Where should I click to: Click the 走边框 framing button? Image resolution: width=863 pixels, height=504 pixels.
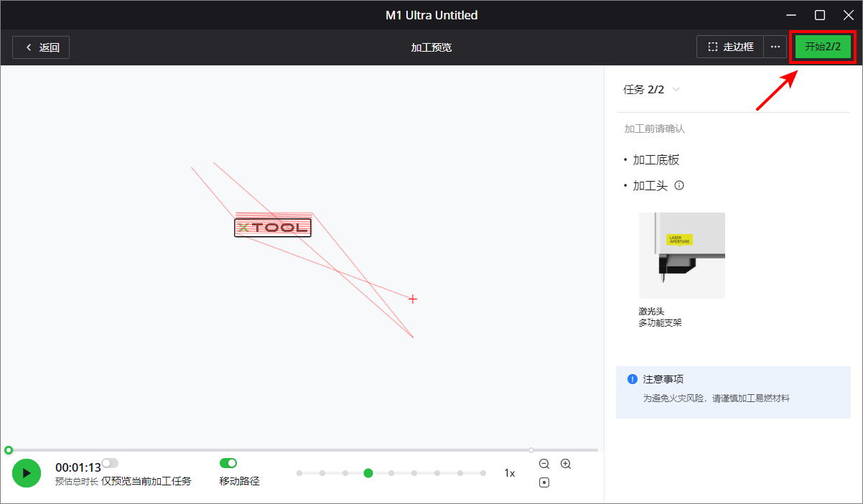tap(730, 47)
